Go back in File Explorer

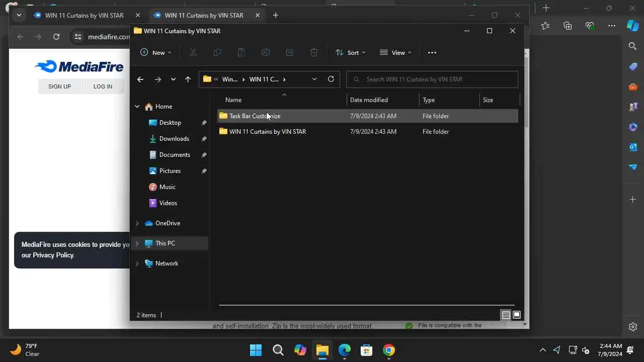coord(140,79)
